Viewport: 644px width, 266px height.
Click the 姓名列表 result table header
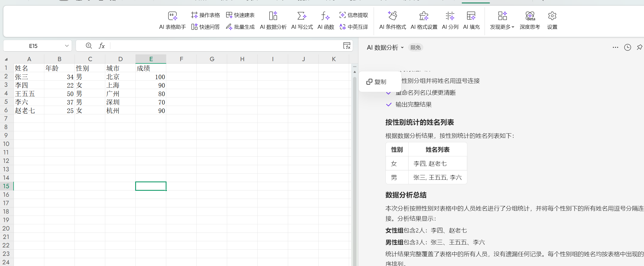437,150
